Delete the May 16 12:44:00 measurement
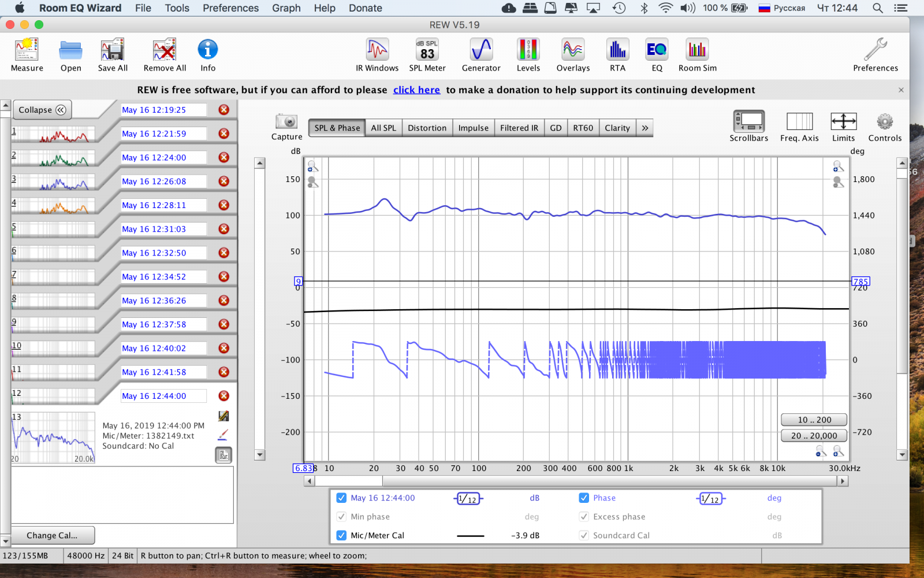This screenshot has height=578, width=924. (224, 396)
